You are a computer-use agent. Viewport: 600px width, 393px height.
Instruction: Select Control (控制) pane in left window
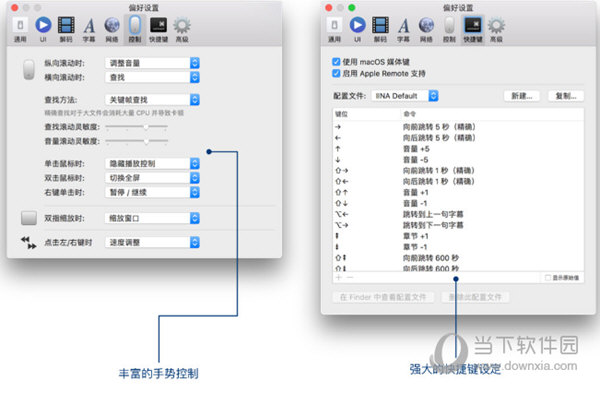(135, 30)
